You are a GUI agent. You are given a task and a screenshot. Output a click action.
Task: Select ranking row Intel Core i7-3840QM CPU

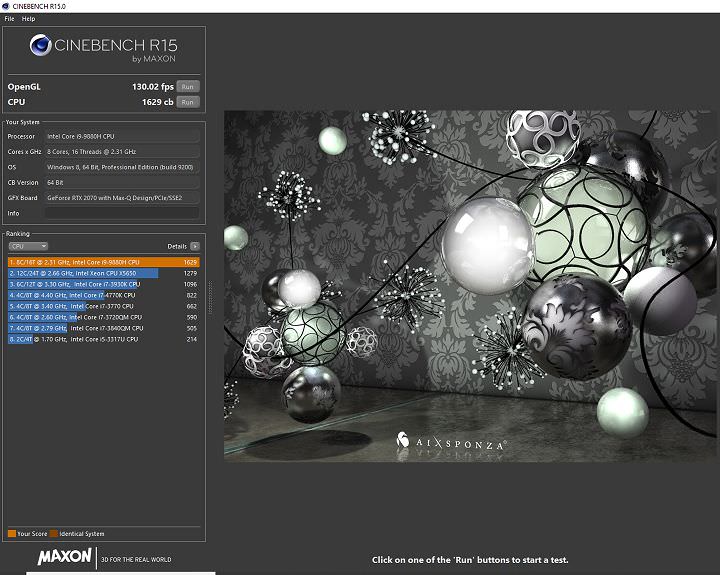tap(104, 328)
